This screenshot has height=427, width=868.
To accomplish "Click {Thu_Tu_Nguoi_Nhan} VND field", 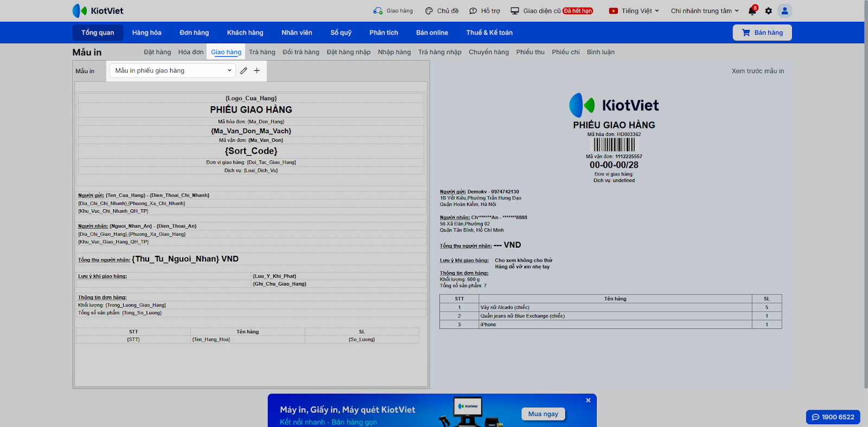I will pos(185,259).
